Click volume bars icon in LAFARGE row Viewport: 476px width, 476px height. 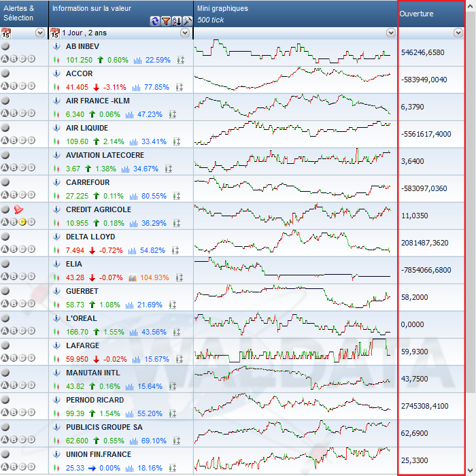pos(136,359)
